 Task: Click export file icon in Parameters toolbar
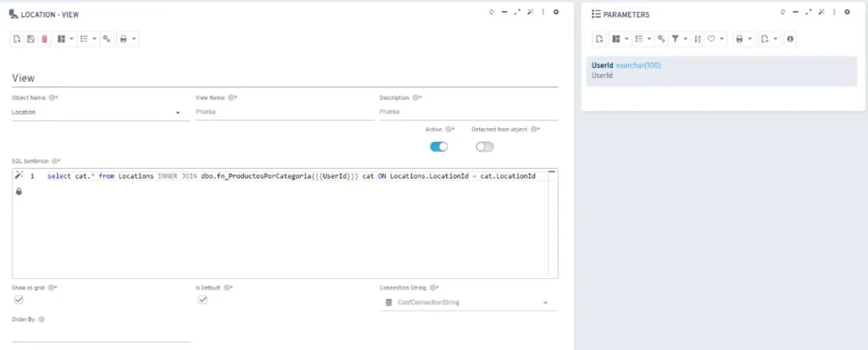[x=765, y=39]
